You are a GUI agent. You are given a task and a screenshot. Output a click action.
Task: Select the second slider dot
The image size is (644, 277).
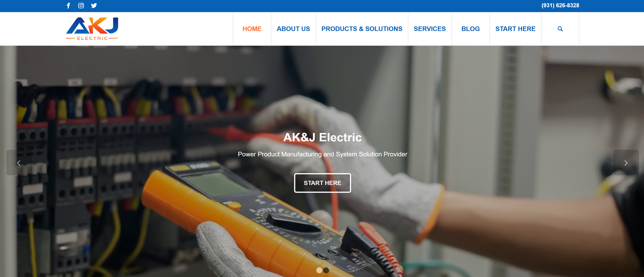(326, 270)
